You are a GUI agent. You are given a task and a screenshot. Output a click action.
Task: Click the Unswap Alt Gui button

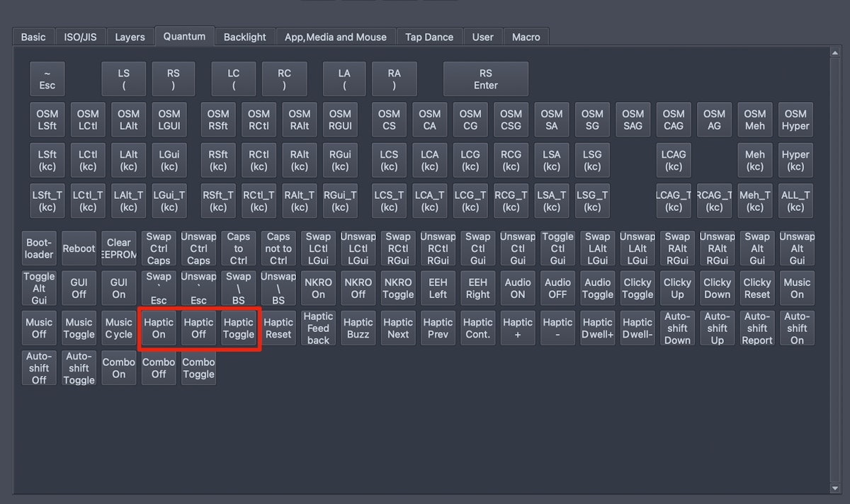[797, 248]
